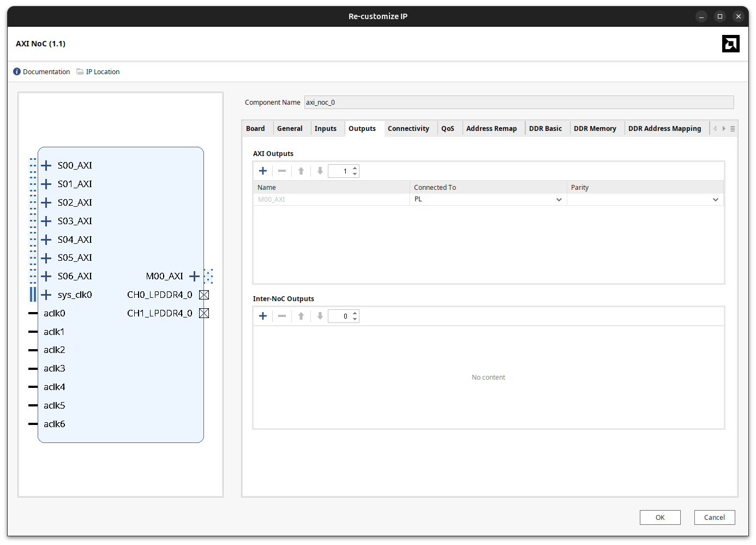
Task: Switch to the Board tab
Action: 255,129
